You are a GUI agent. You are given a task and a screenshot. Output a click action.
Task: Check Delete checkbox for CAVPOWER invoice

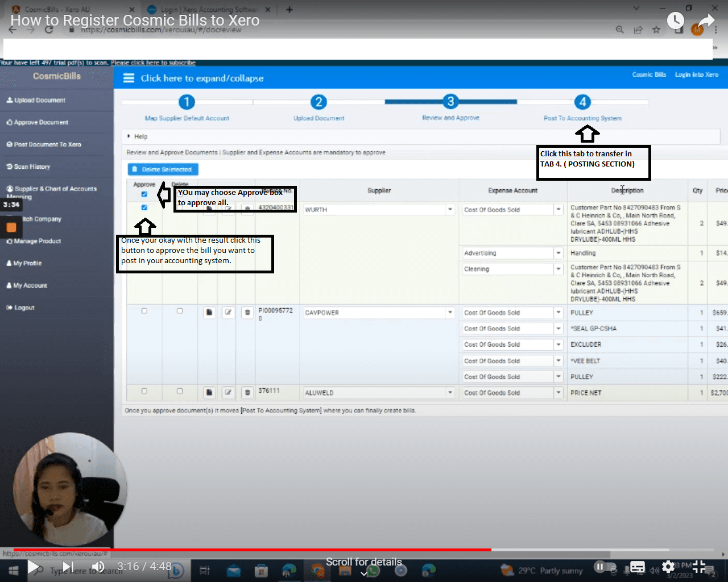[180, 311]
